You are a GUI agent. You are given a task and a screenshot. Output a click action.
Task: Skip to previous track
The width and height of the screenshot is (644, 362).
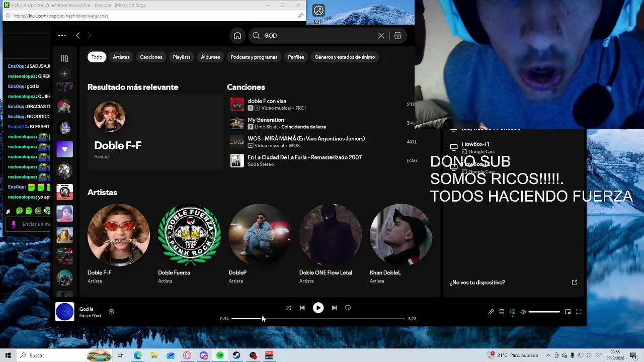pyautogui.click(x=302, y=308)
